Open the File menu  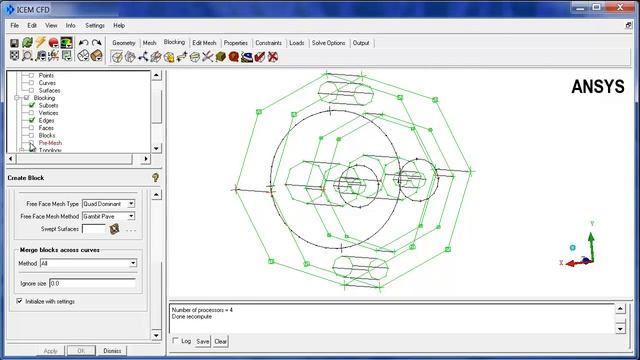(x=15, y=25)
